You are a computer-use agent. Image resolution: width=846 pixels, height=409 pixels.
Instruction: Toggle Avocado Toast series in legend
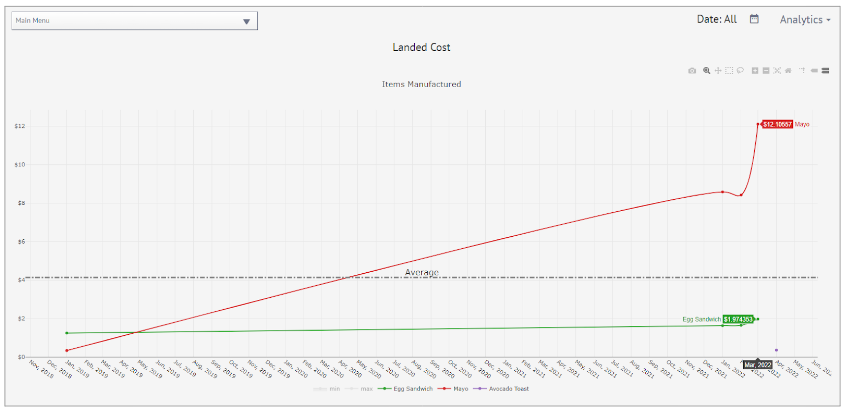coord(503,388)
